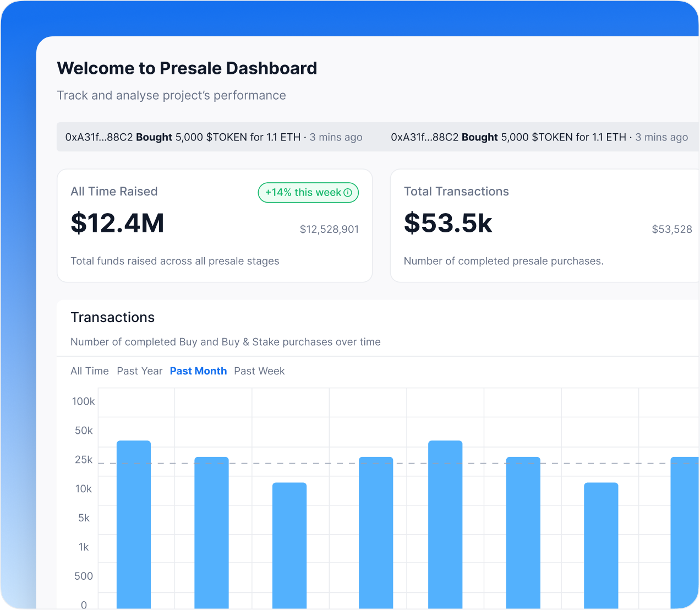Select the Past Month tab

198,371
